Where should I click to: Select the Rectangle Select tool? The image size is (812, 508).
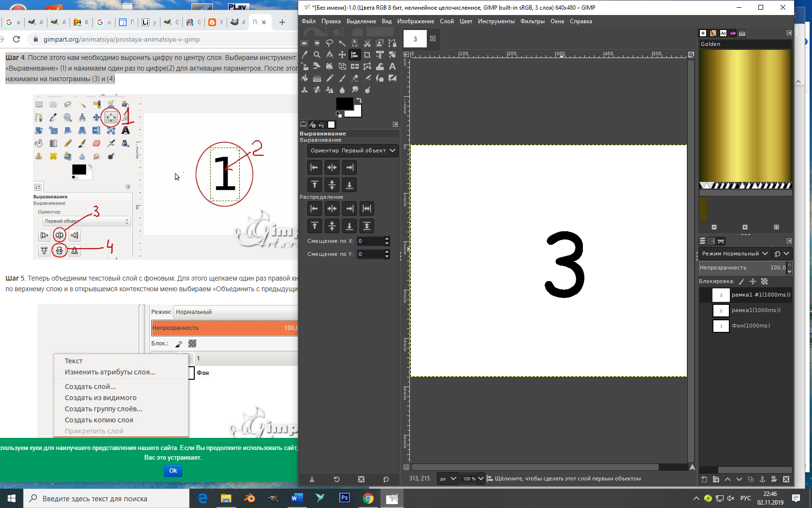coord(304,43)
